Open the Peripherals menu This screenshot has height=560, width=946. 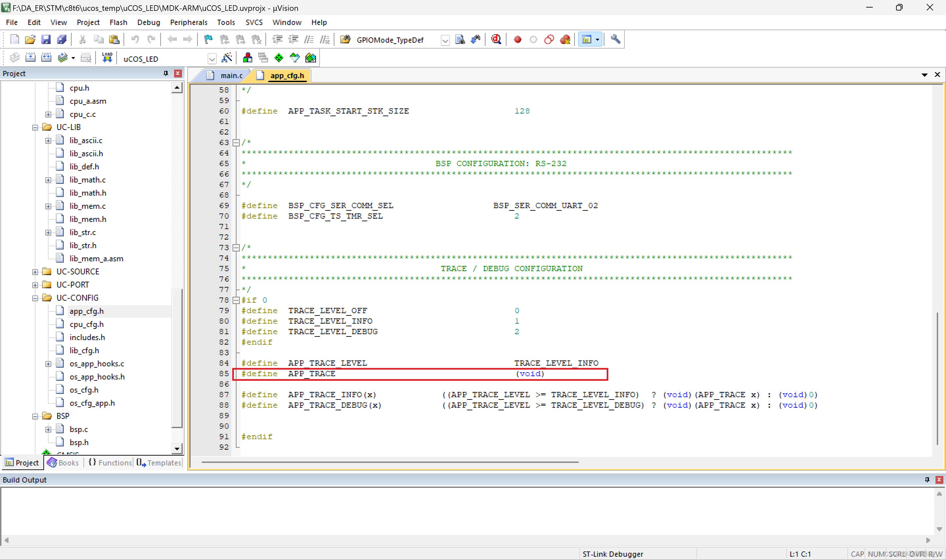pyautogui.click(x=189, y=22)
